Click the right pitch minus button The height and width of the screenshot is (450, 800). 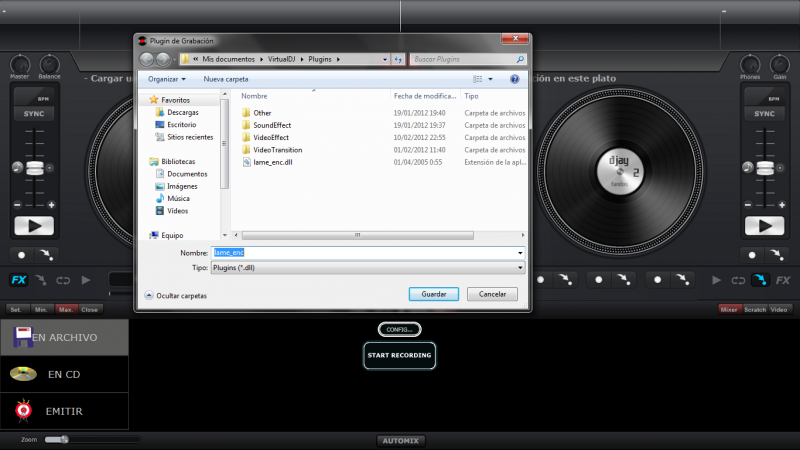point(748,205)
